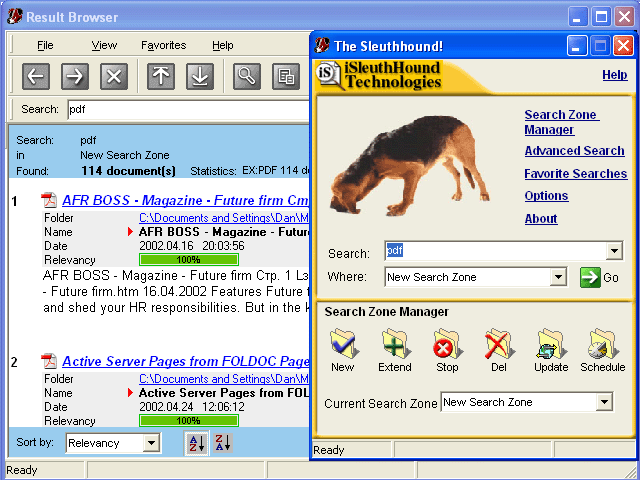The width and height of the screenshot is (640, 480).
Task: Click the iSleuthHound Technologies logo
Action: 379,76
